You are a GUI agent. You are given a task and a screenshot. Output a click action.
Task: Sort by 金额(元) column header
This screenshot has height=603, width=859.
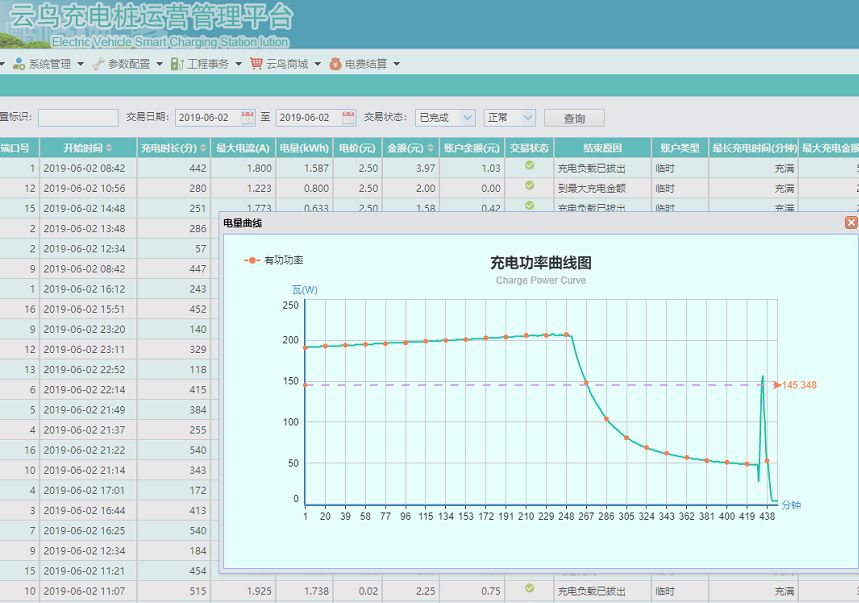(410, 148)
